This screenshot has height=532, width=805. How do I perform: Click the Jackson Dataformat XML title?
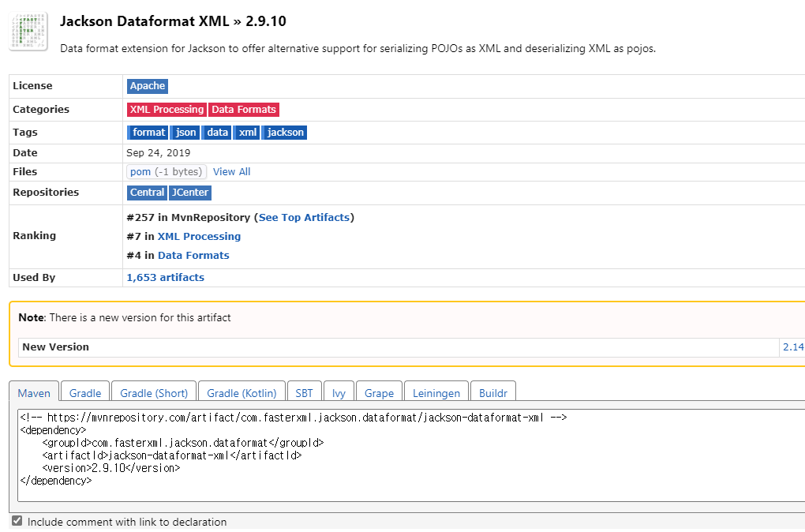[x=173, y=21]
